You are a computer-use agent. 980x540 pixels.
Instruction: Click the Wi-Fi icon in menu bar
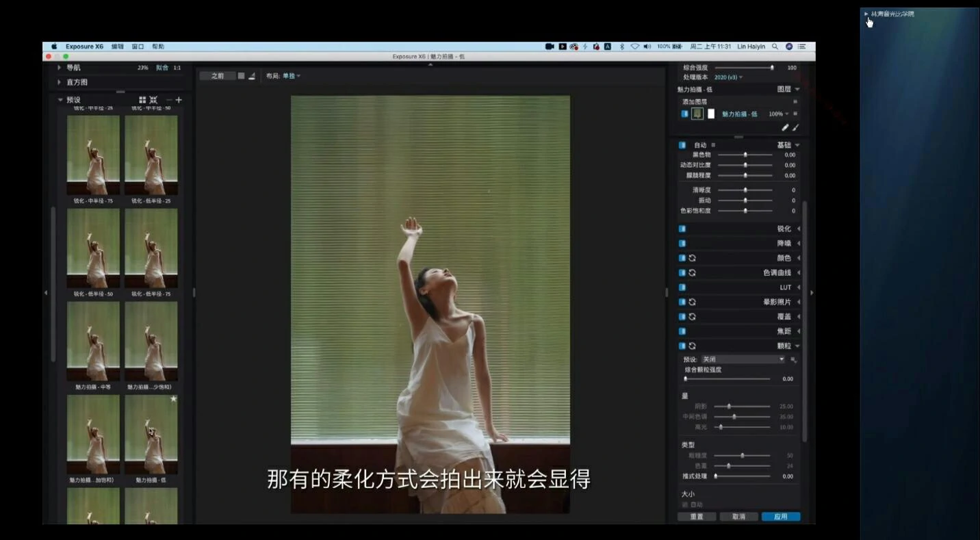(634, 47)
